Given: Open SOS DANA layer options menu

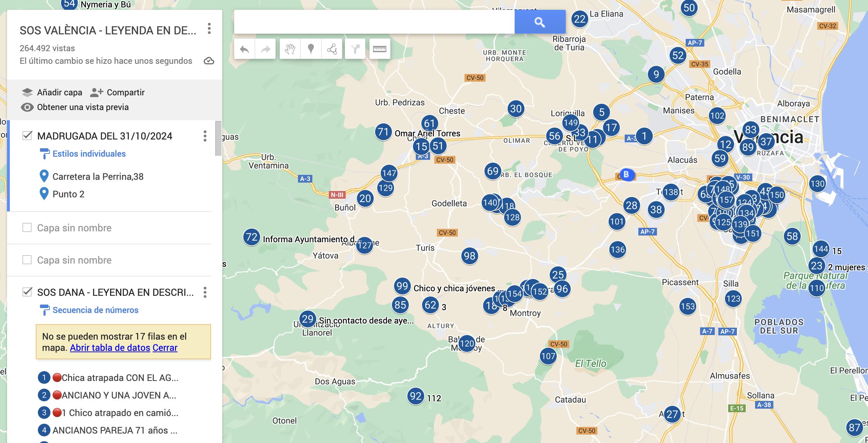Looking at the screenshot, I should click(x=205, y=292).
